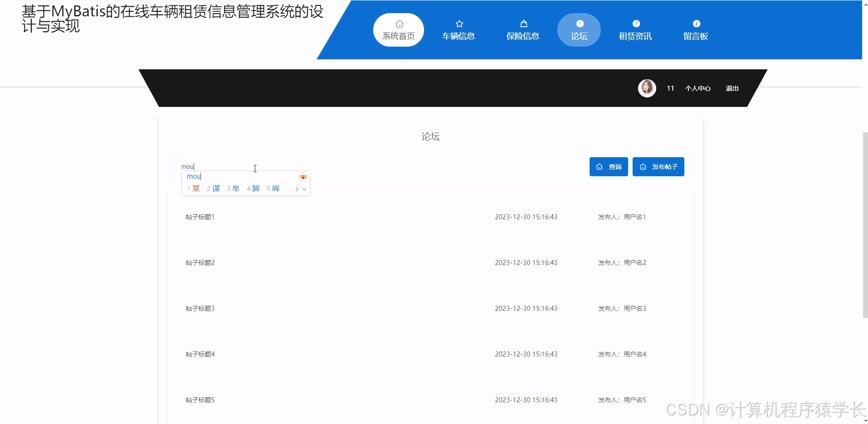This screenshot has width=868, height=424.
Task: Click the home icon inside 查询 button
Action: [x=599, y=167]
